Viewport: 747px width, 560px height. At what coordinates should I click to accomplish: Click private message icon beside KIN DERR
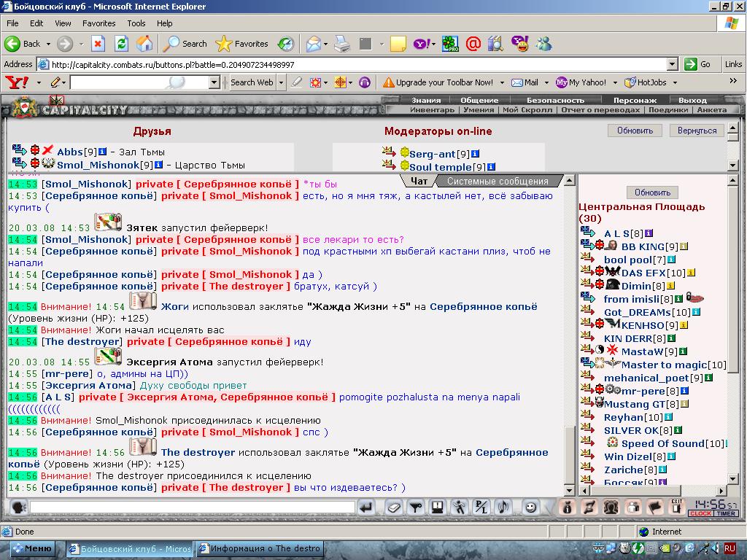pyautogui.click(x=588, y=338)
